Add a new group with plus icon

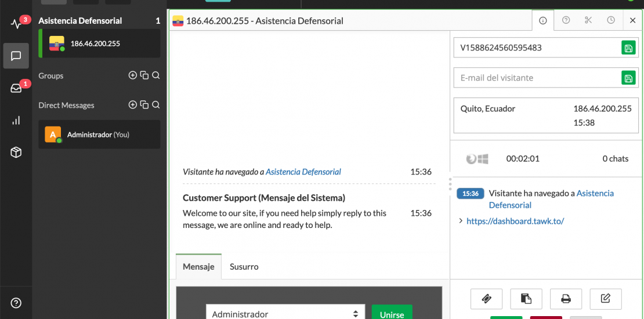(x=132, y=75)
